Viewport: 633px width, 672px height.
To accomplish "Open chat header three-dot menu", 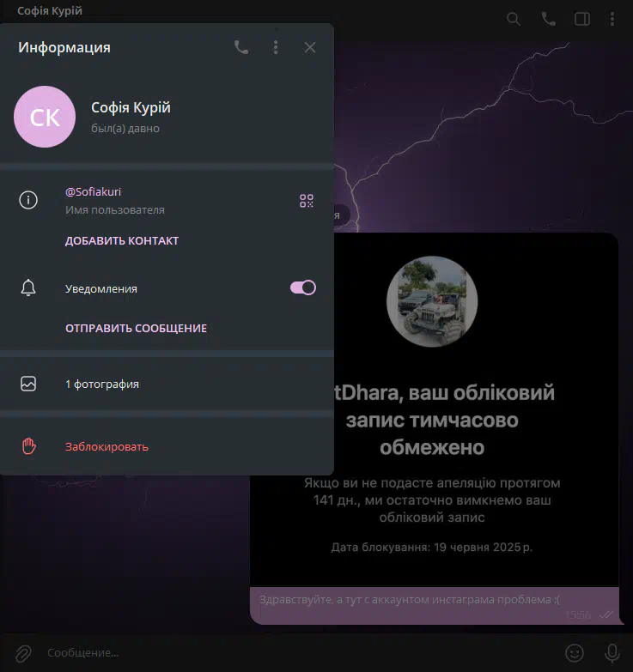I will click(x=612, y=19).
